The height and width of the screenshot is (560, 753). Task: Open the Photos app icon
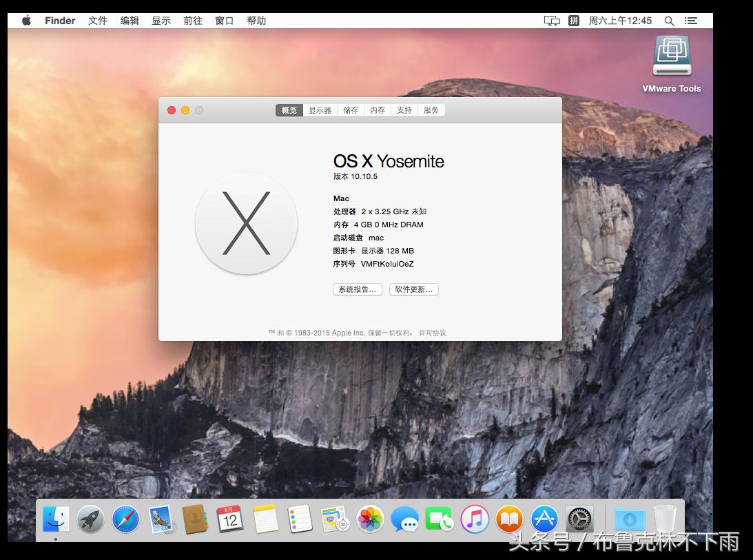[370, 519]
